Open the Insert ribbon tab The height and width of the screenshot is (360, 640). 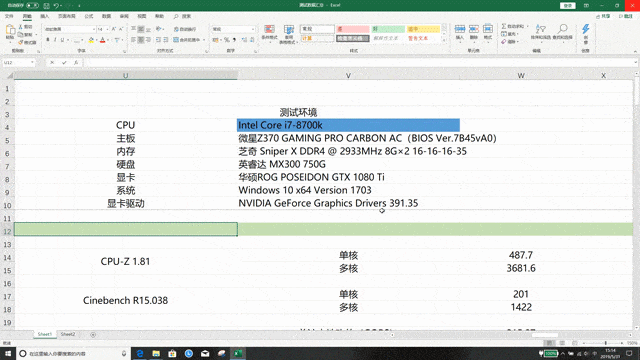(x=44, y=16)
